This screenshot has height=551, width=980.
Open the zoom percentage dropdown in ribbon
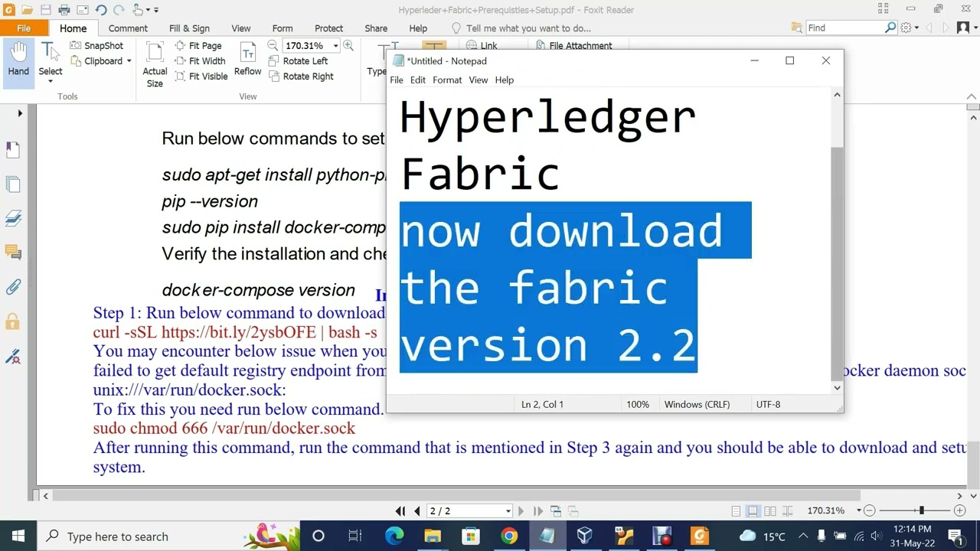335,46
